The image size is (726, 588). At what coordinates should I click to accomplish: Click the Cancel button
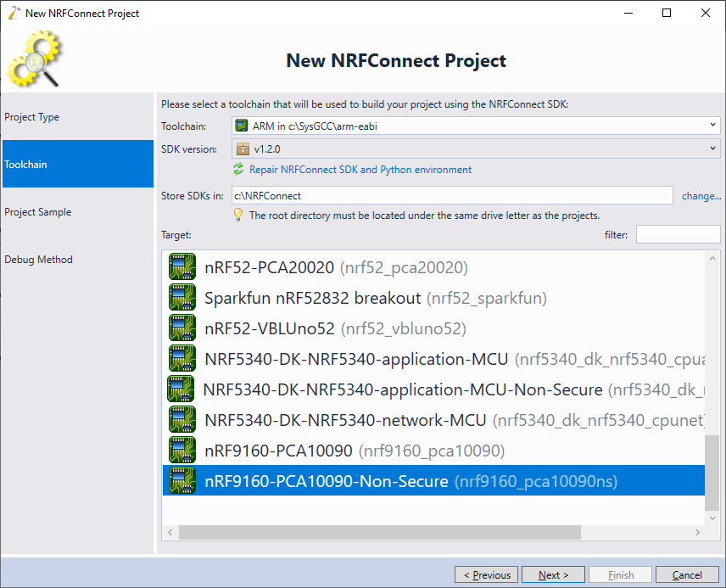[x=687, y=574]
